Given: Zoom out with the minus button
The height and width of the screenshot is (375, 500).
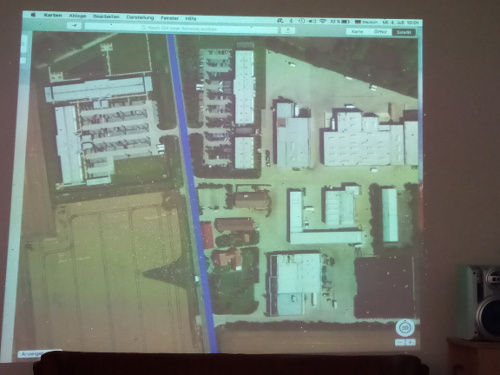Looking at the screenshot, I should [400, 342].
